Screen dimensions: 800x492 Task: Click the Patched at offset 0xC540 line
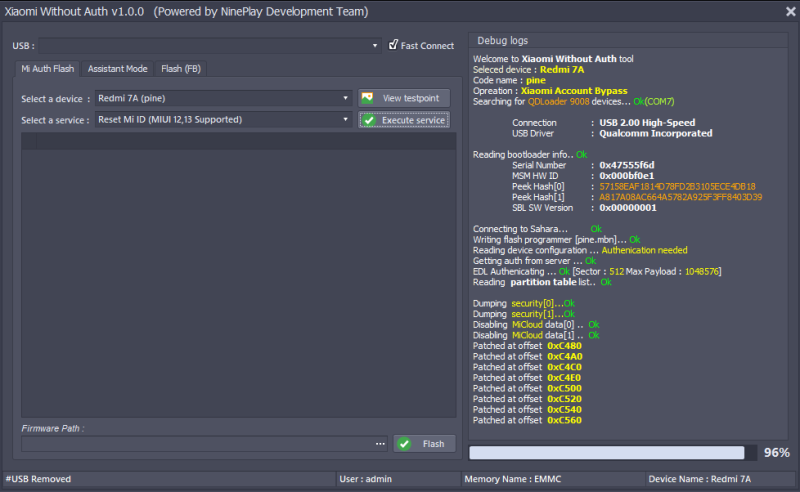click(x=527, y=410)
